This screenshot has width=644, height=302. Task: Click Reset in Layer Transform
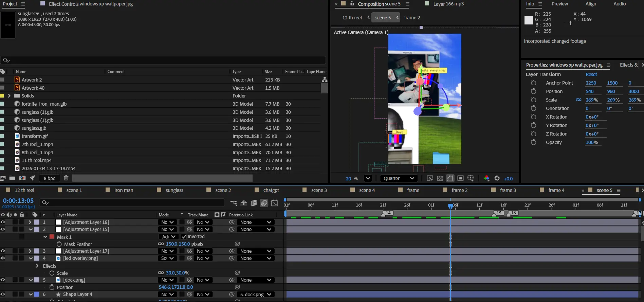[591, 74]
